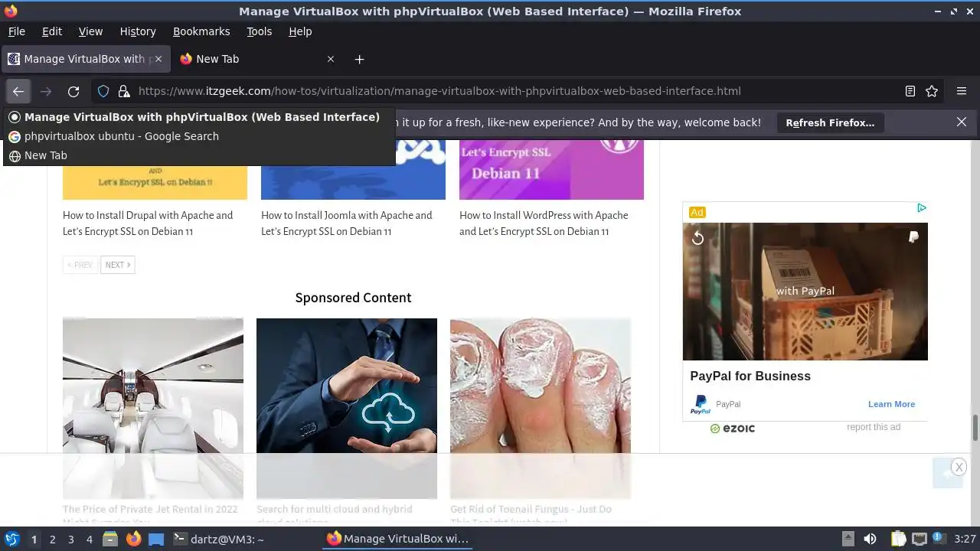Click the NEXT pagination button
This screenshot has width=980, height=551.
(118, 265)
